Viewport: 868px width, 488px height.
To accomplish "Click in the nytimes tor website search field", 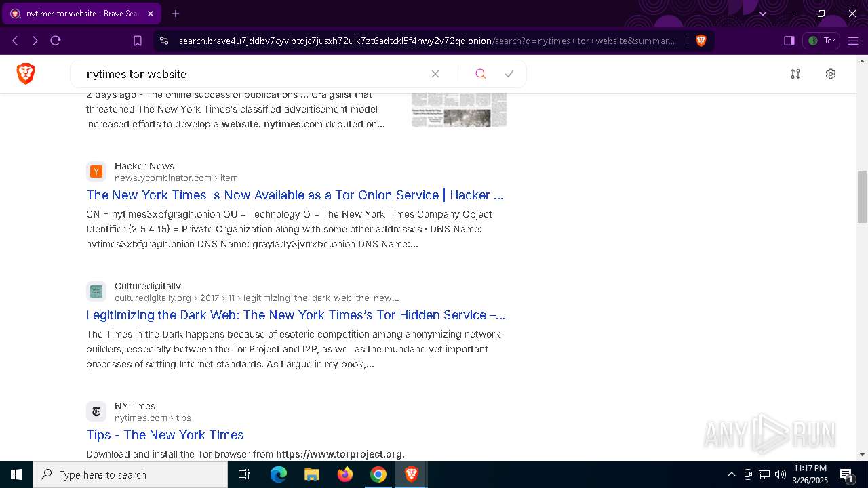I will point(254,74).
